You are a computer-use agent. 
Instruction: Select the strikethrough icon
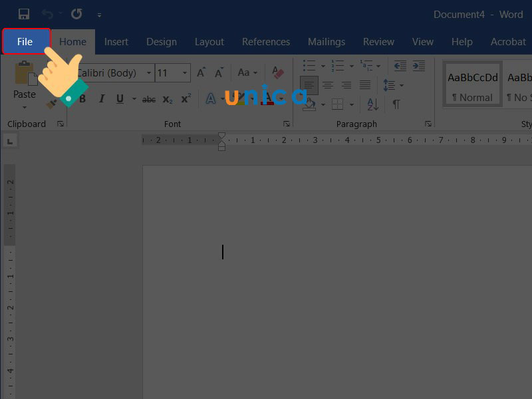tap(150, 98)
